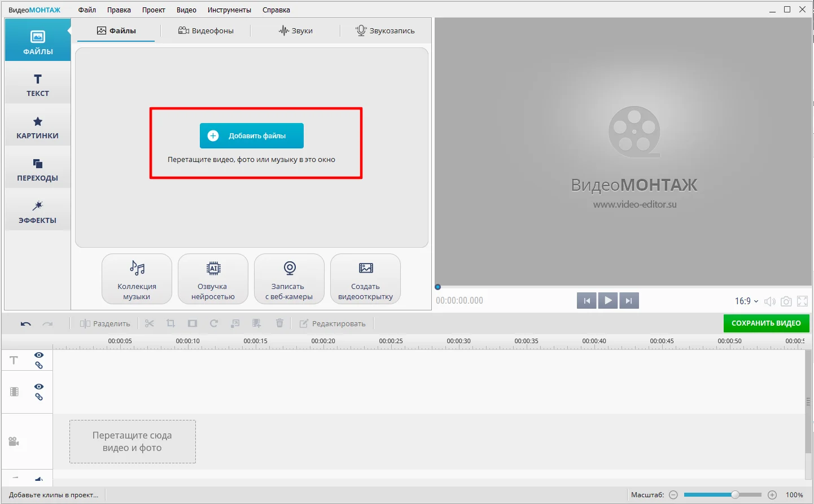The height and width of the screenshot is (504, 814).
Task: Switch to the Видеофоны tab
Action: coord(206,30)
